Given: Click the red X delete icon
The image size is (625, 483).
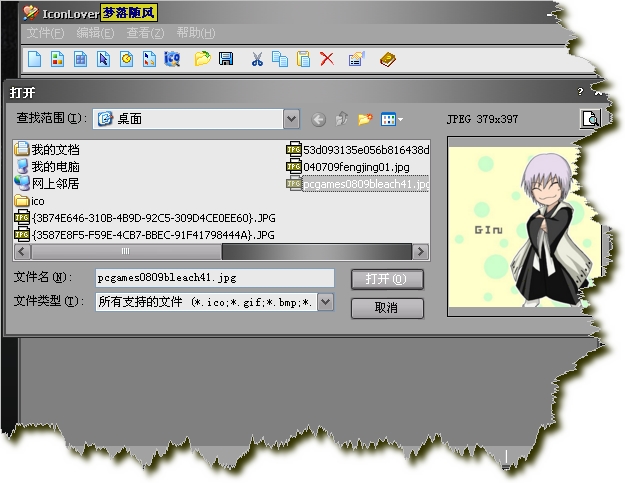Looking at the screenshot, I should [327, 59].
